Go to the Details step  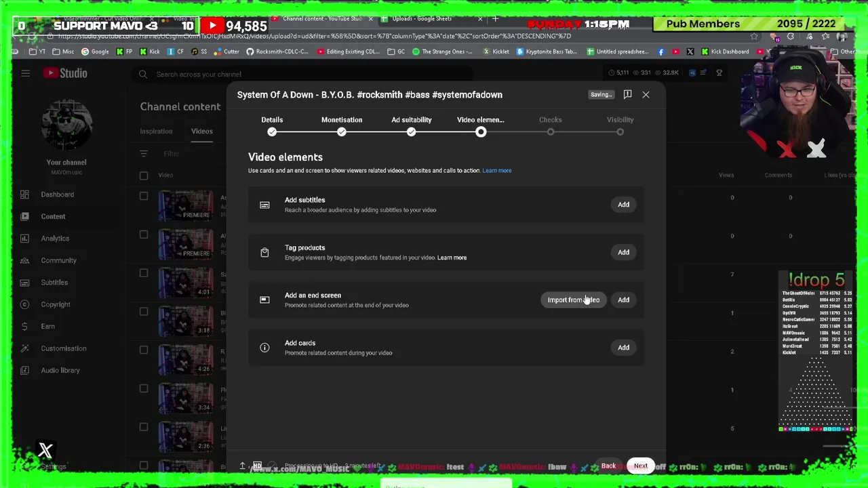coord(272,125)
